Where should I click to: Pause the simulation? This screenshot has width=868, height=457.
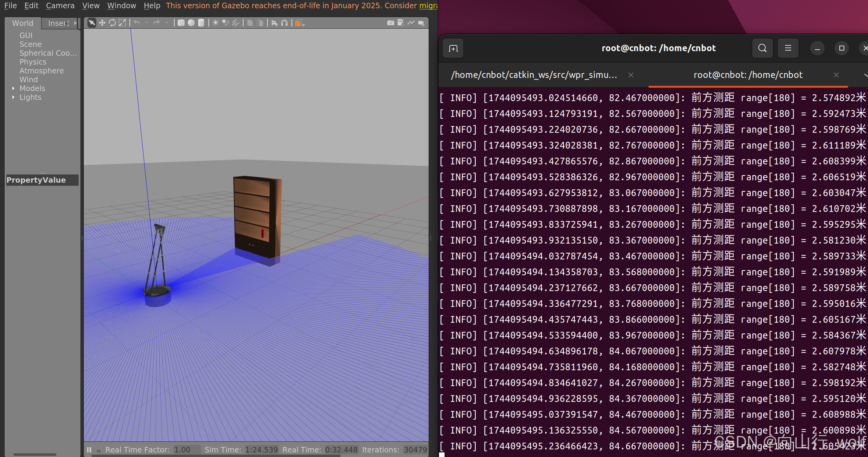[x=89, y=450]
